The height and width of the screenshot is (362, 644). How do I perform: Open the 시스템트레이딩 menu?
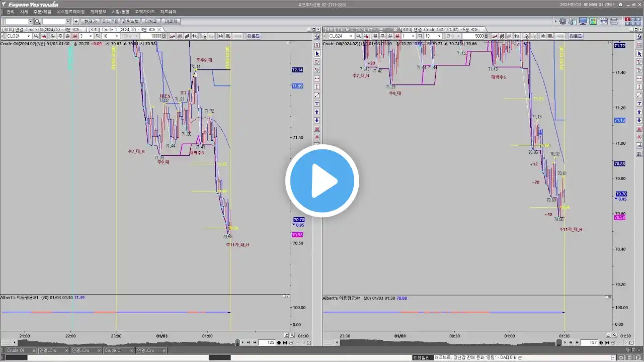click(71, 12)
